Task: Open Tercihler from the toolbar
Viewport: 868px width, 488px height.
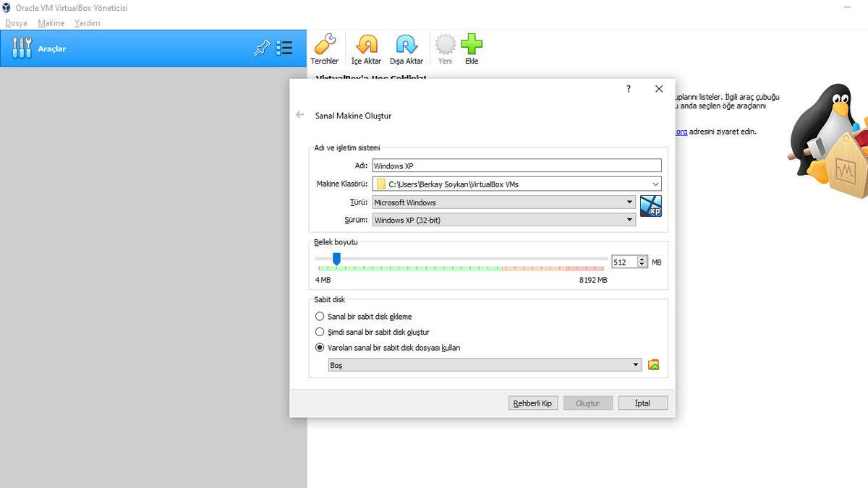Action: click(x=325, y=47)
